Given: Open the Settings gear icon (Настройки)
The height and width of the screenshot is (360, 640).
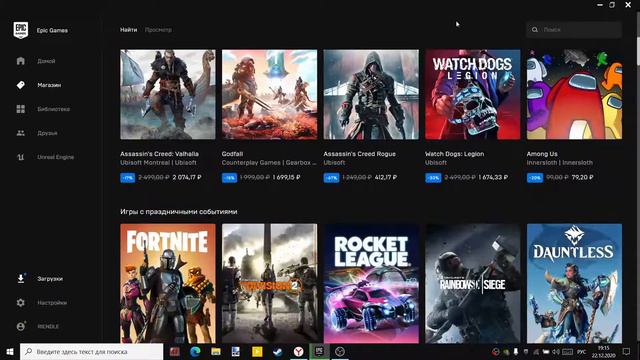Looking at the screenshot, I should pos(20,303).
